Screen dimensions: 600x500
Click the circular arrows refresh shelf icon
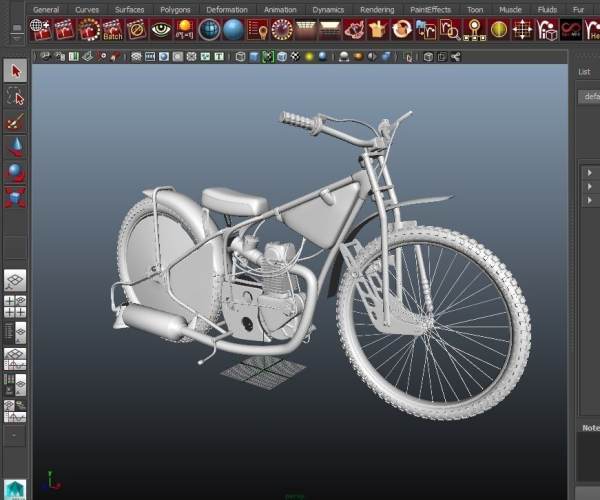[402, 30]
